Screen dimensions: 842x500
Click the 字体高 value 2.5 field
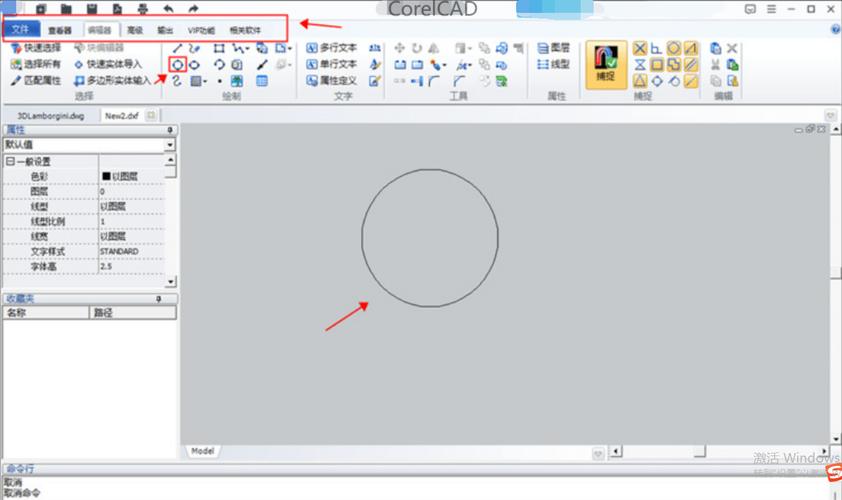click(132, 266)
